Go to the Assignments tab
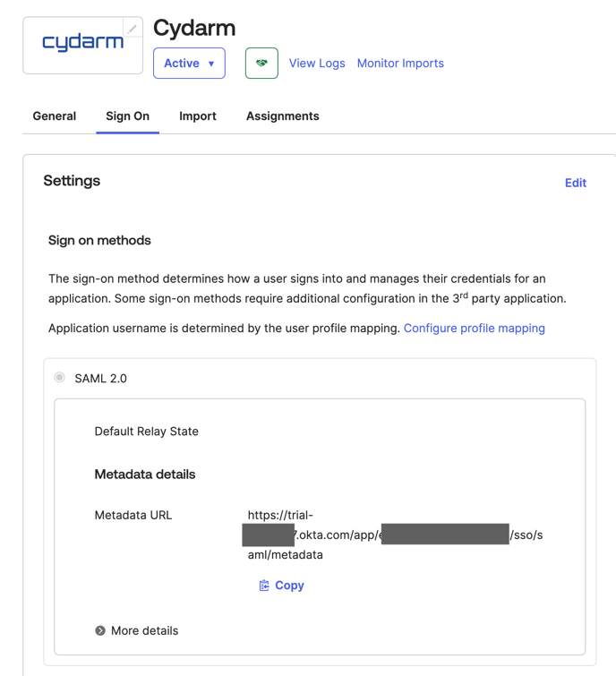 point(282,116)
